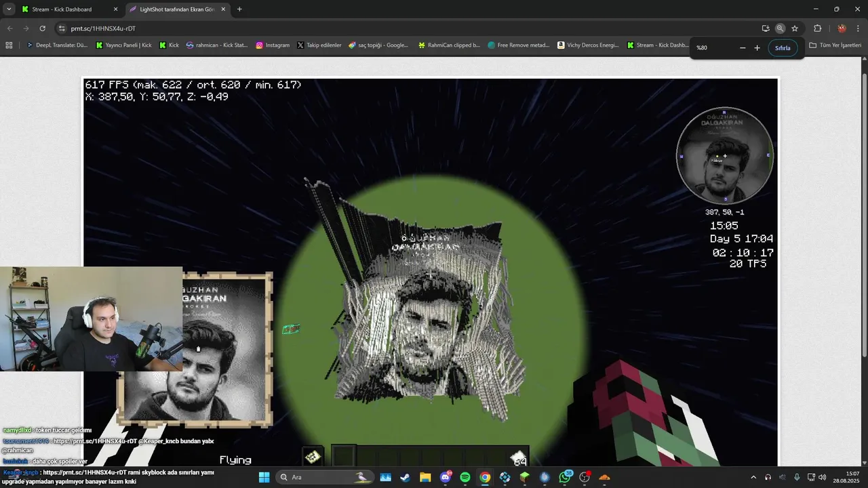Open the apps grid in bookmarks bar
Image resolution: width=868 pixels, height=488 pixels.
(9, 45)
